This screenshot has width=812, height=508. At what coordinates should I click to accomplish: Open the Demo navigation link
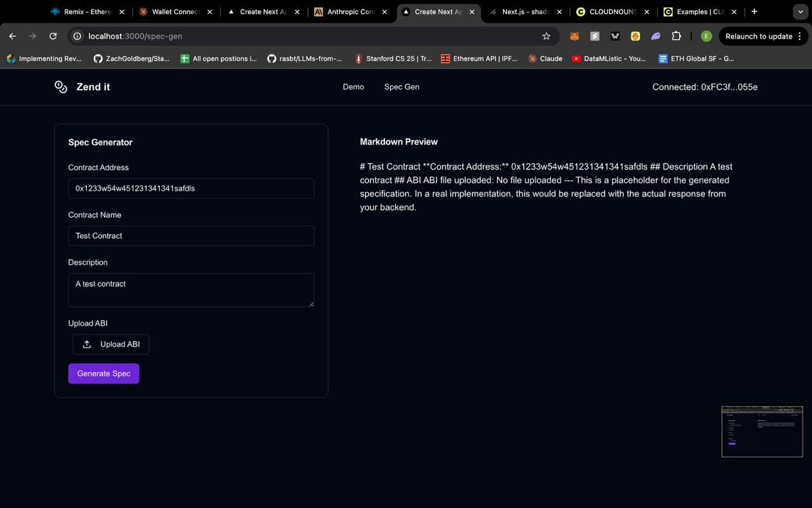[x=353, y=87]
